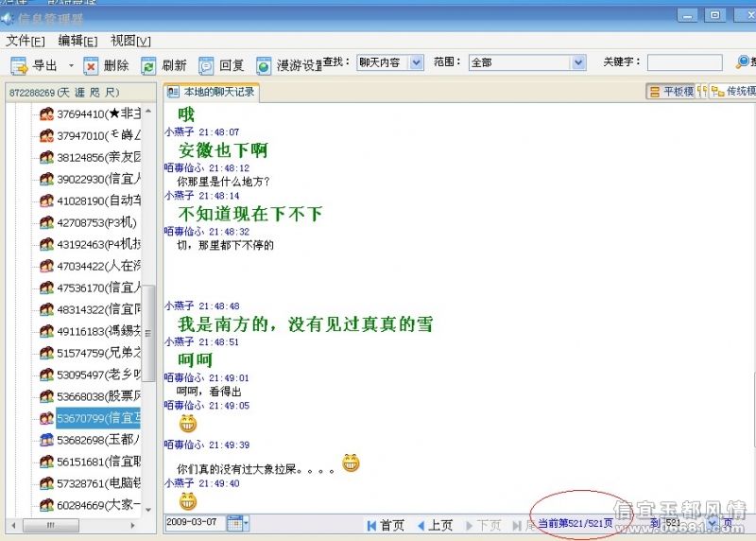
Task: Click the 删除 delete icon
Action: 90,65
